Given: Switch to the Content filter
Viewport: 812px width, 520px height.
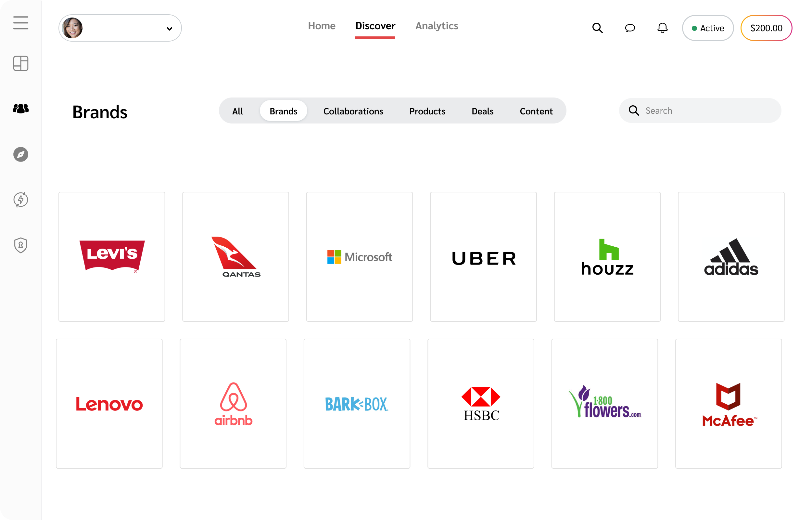Looking at the screenshot, I should coord(536,111).
